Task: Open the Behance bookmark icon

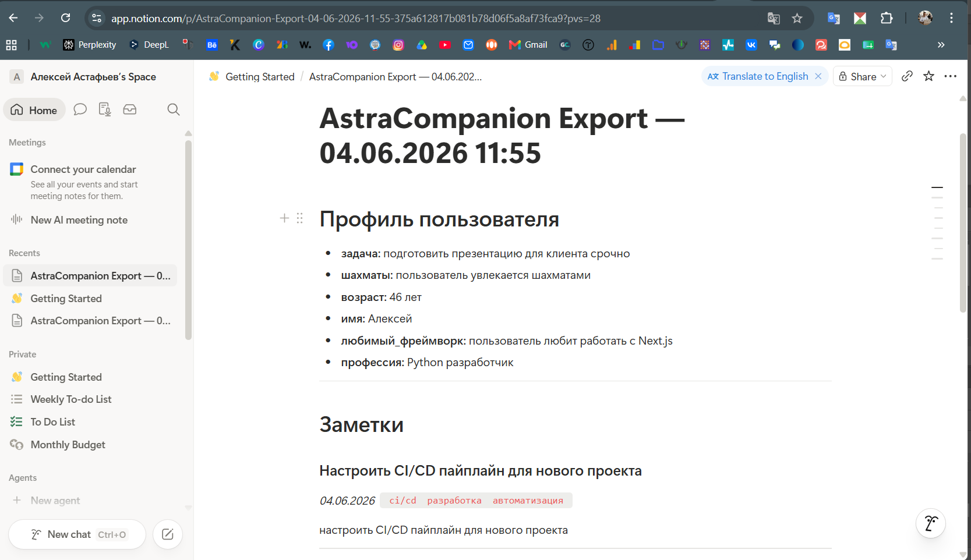Action: pos(212,45)
